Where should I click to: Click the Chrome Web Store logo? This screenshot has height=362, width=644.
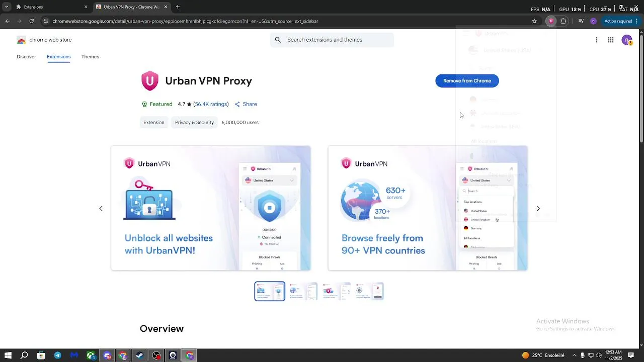[x=21, y=40]
